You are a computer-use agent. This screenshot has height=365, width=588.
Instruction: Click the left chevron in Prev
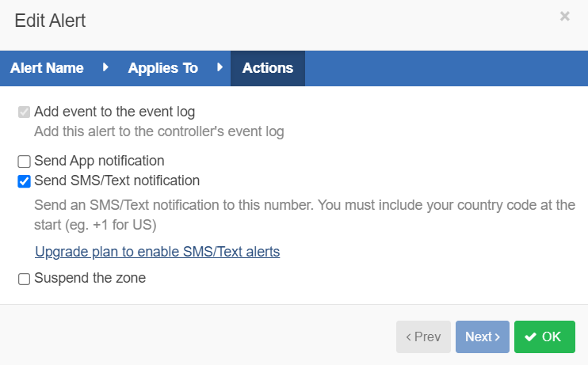pyautogui.click(x=408, y=337)
